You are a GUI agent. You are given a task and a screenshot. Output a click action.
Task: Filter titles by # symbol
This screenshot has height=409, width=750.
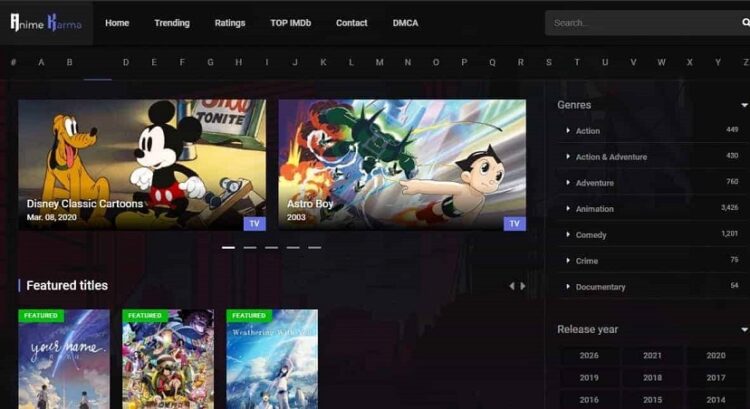pos(13,62)
